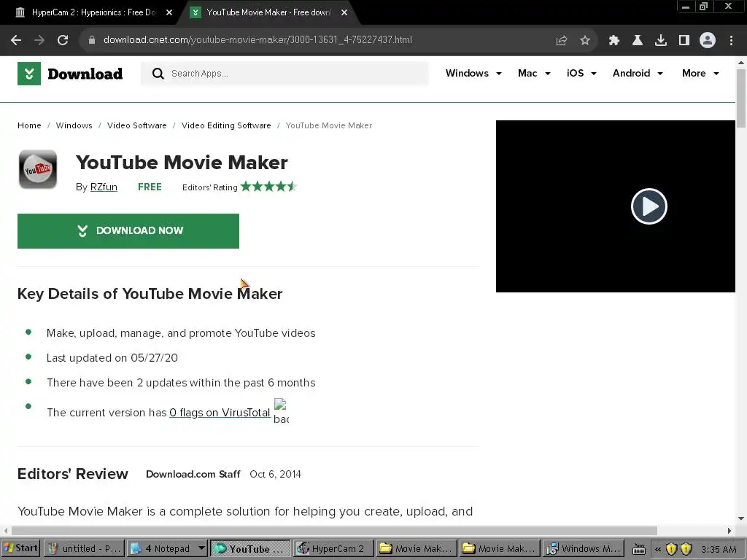747x560 pixels.
Task: Click the "Oct 6, 2014" review date
Action: (275, 474)
